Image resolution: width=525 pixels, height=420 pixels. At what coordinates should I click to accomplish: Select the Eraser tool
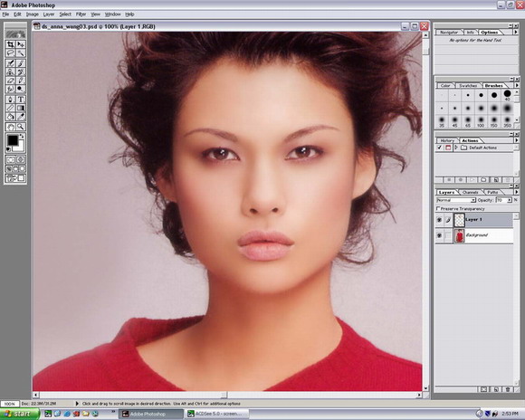pos(10,81)
